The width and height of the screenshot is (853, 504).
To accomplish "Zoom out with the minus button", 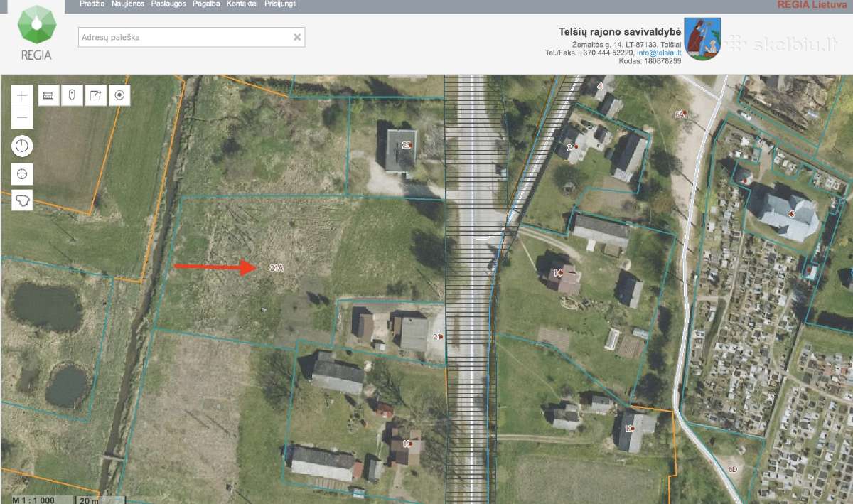I will (23, 116).
